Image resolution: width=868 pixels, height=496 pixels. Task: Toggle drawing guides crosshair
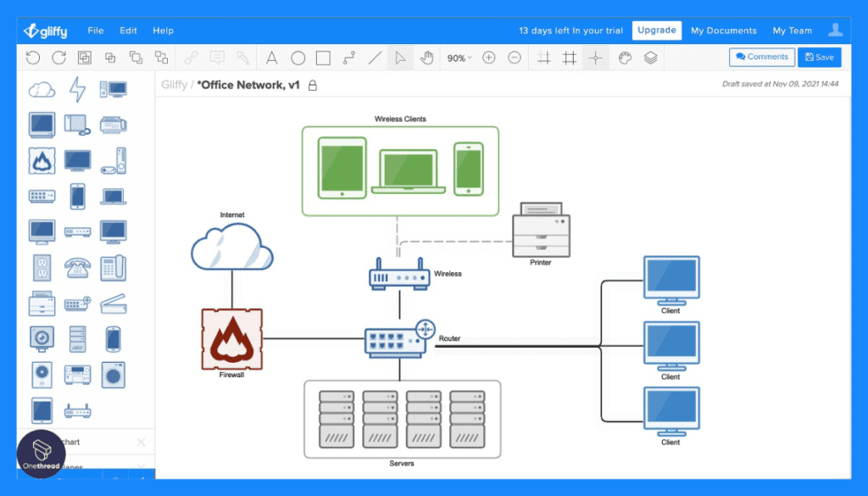595,58
